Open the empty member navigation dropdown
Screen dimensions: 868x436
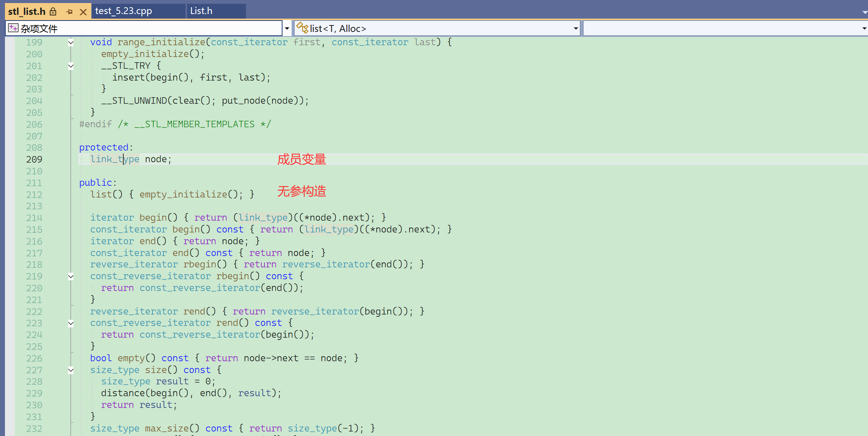[864, 28]
